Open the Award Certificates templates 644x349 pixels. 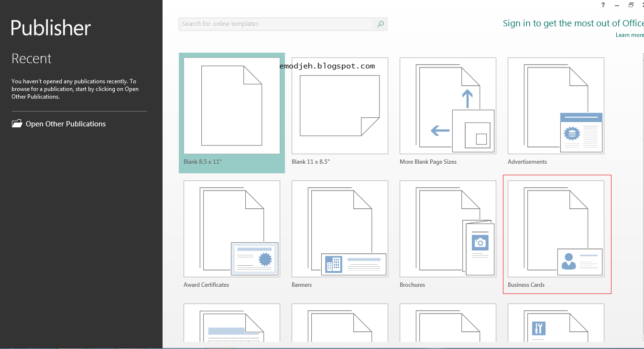(x=232, y=235)
